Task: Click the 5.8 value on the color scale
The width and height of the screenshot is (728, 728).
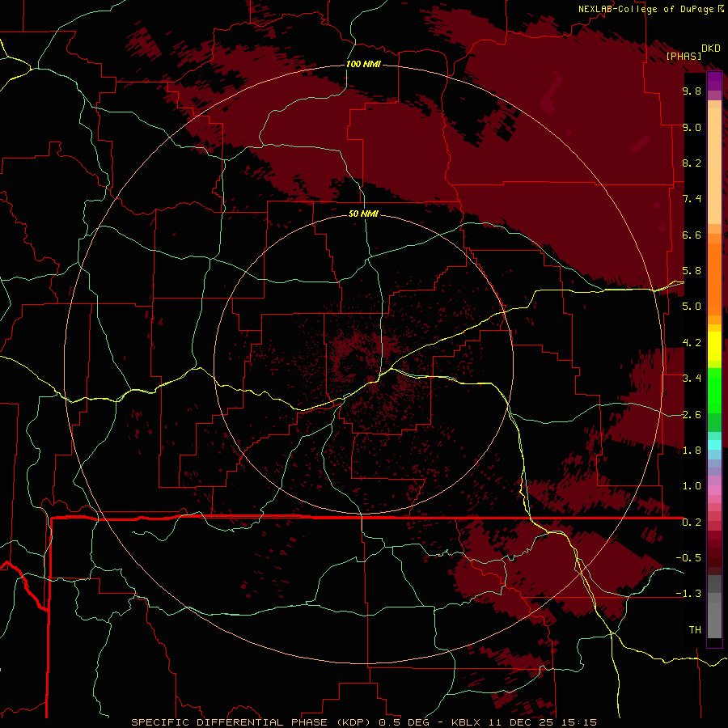Action: [692, 271]
